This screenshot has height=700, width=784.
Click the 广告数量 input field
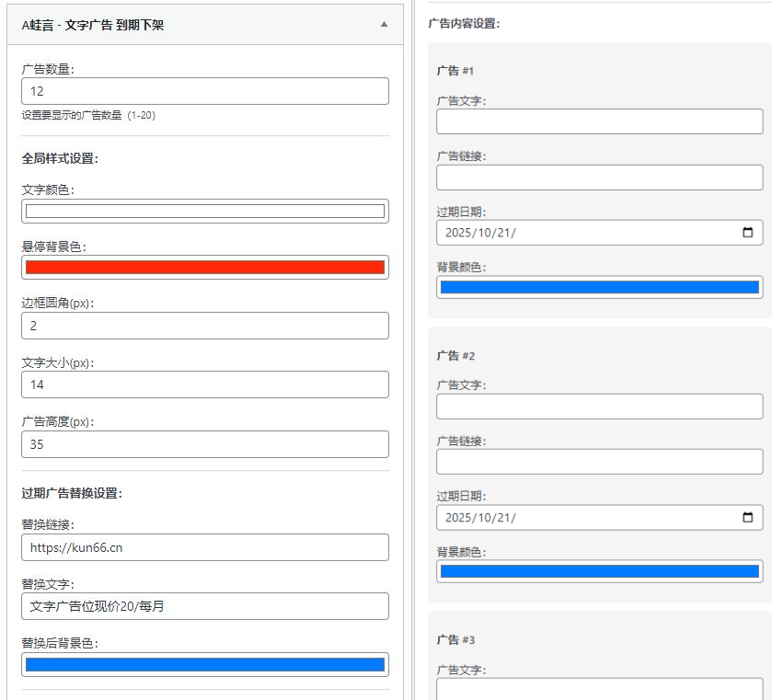[x=204, y=91]
